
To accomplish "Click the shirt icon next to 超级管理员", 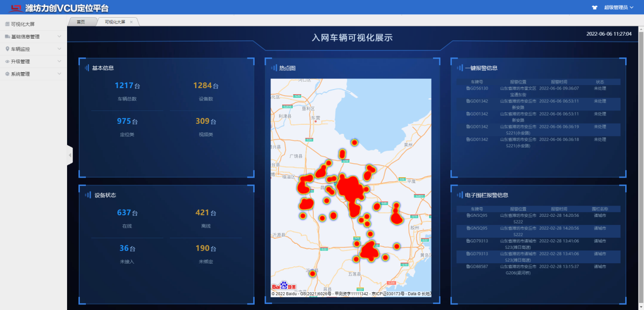I will pos(595,8).
